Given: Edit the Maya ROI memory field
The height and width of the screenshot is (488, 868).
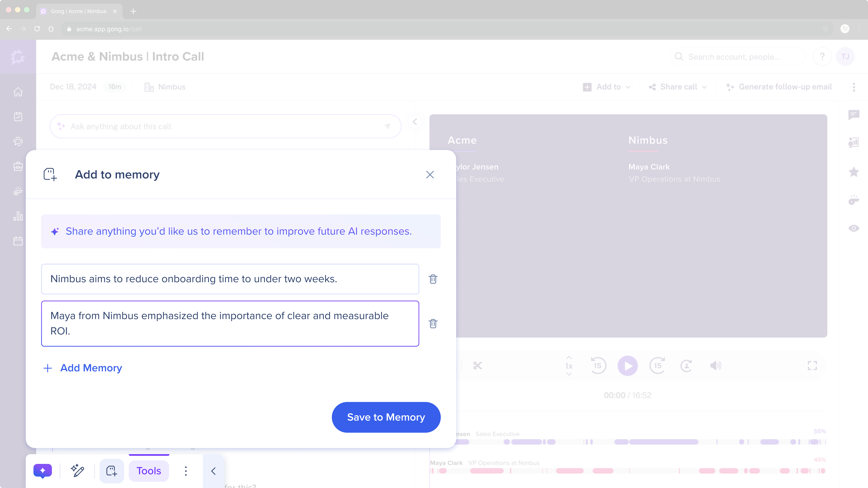Looking at the screenshot, I should [x=230, y=323].
